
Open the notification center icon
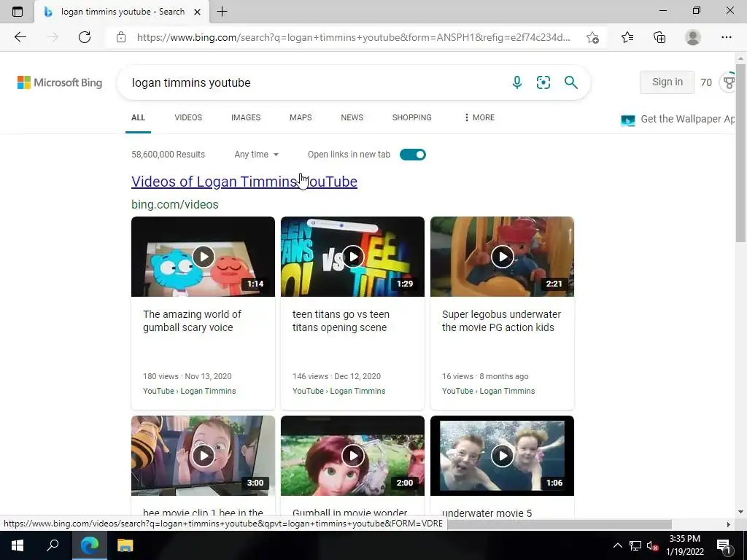click(724, 545)
